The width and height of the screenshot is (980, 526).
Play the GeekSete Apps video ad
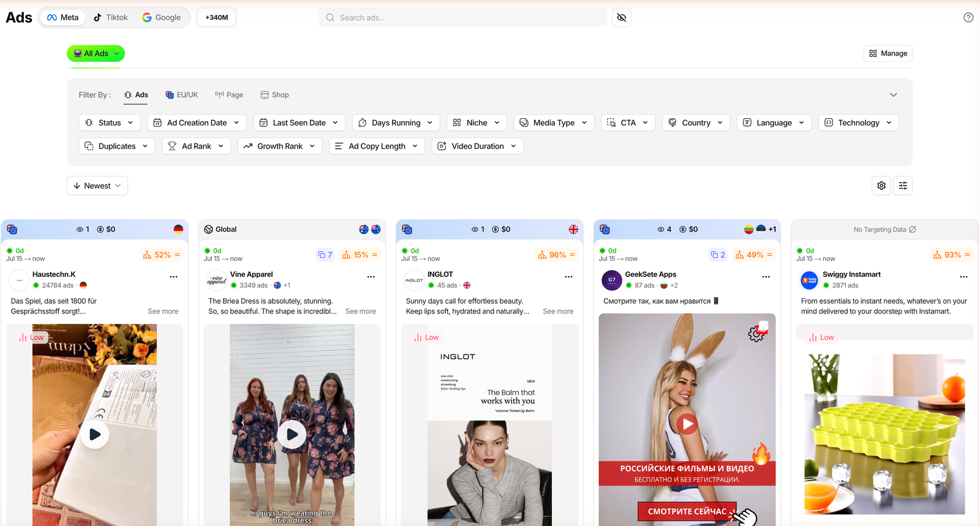pyautogui.click(x=687, y=424)
